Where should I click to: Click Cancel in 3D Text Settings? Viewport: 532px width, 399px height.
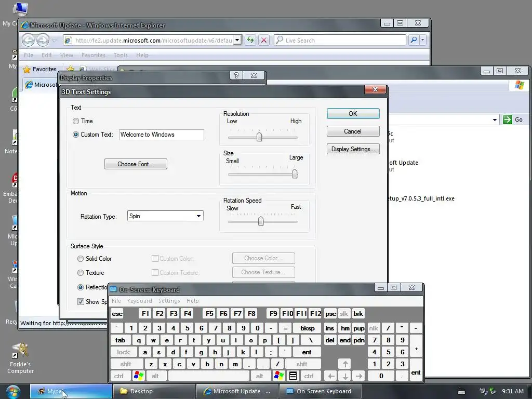(x=353, y=131)
